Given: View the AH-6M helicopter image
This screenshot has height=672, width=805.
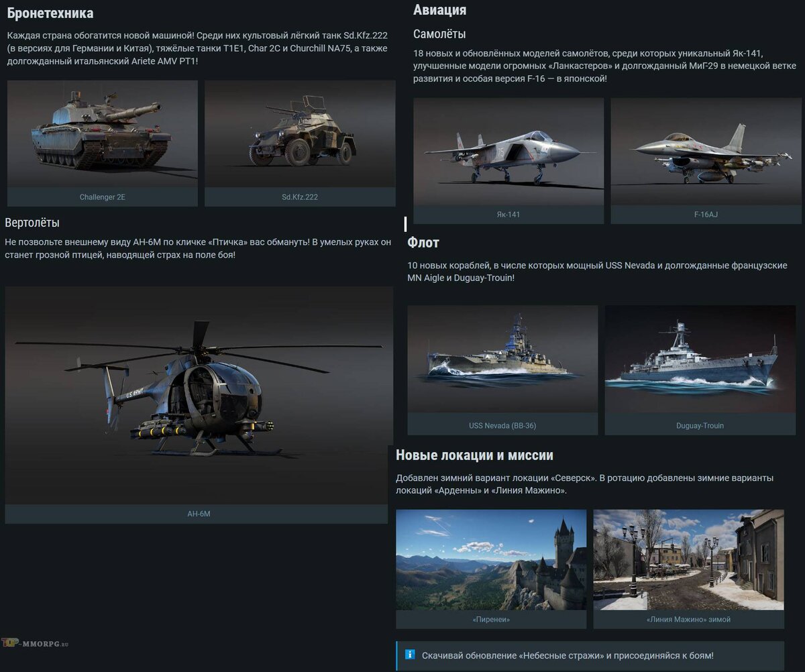Looking at the screenshot, I should [x=199, y=396].
